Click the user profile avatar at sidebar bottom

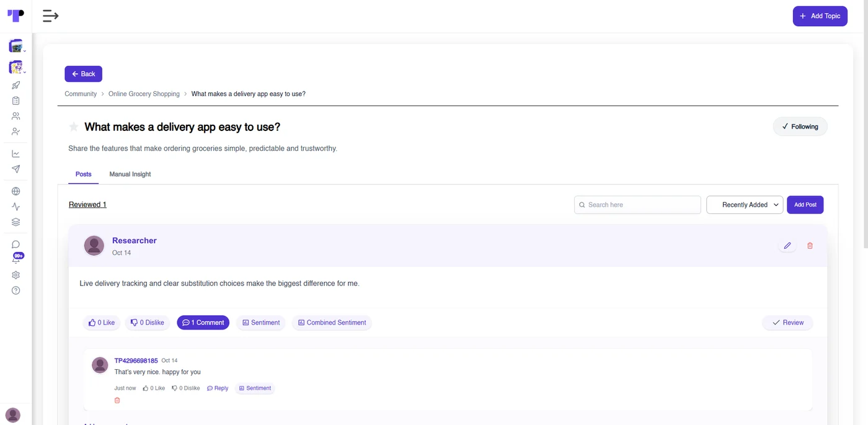13,415
